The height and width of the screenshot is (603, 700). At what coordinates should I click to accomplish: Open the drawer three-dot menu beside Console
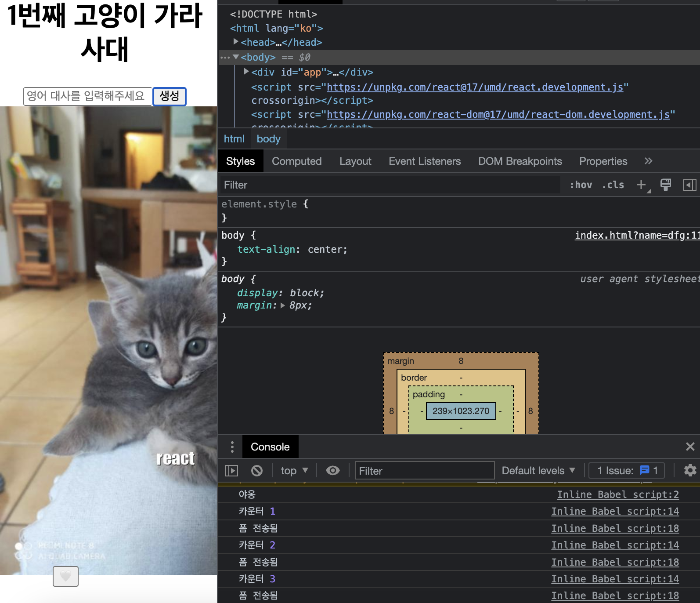pos(232,447)
